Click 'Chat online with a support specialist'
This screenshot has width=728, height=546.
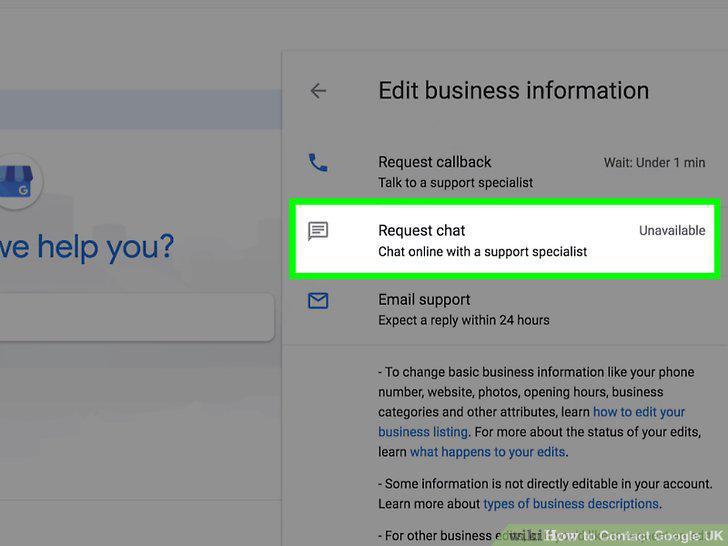tap(482, 252)
